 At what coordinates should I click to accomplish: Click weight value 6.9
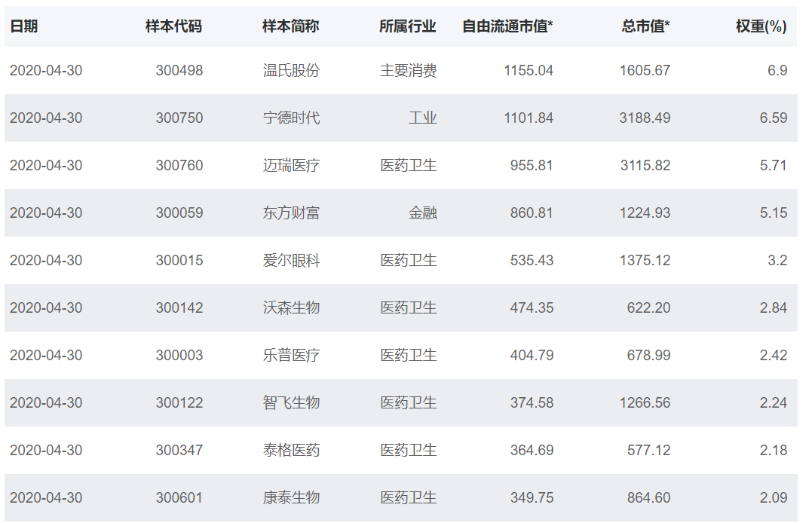pyautogui.click(x=777, y=70)
